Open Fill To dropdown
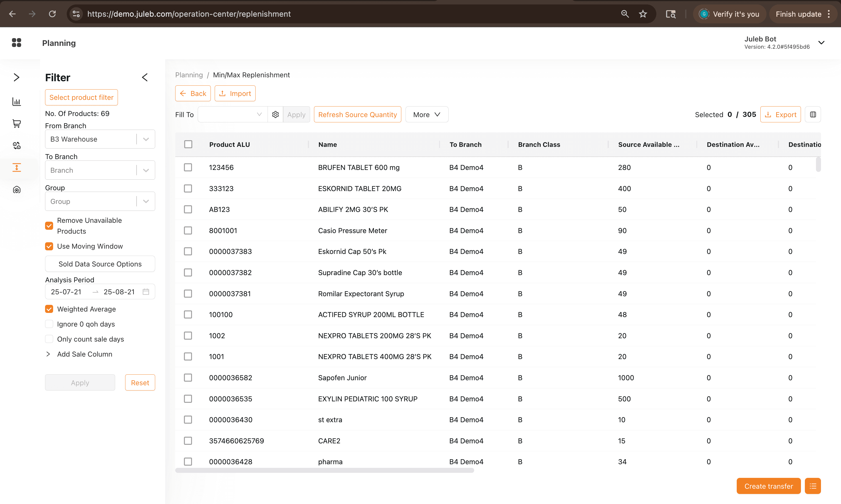841x504 pixels. (x=232, y=114)
